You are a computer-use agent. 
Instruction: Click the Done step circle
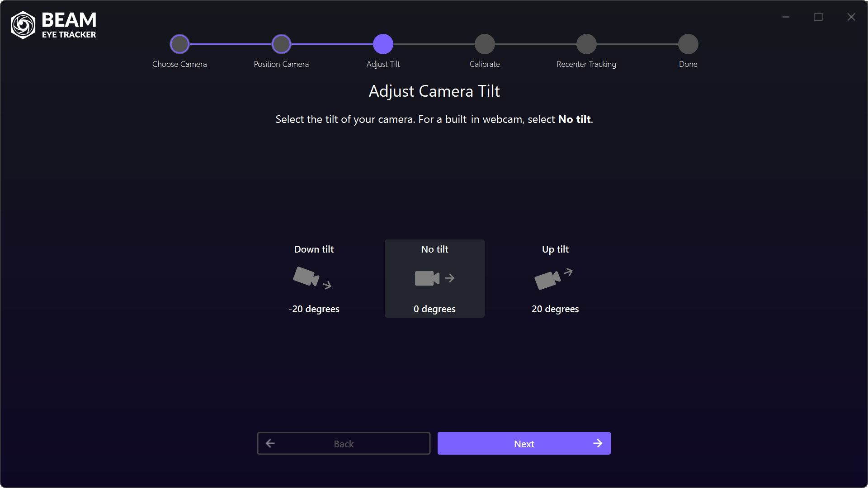tap(688, 44)
